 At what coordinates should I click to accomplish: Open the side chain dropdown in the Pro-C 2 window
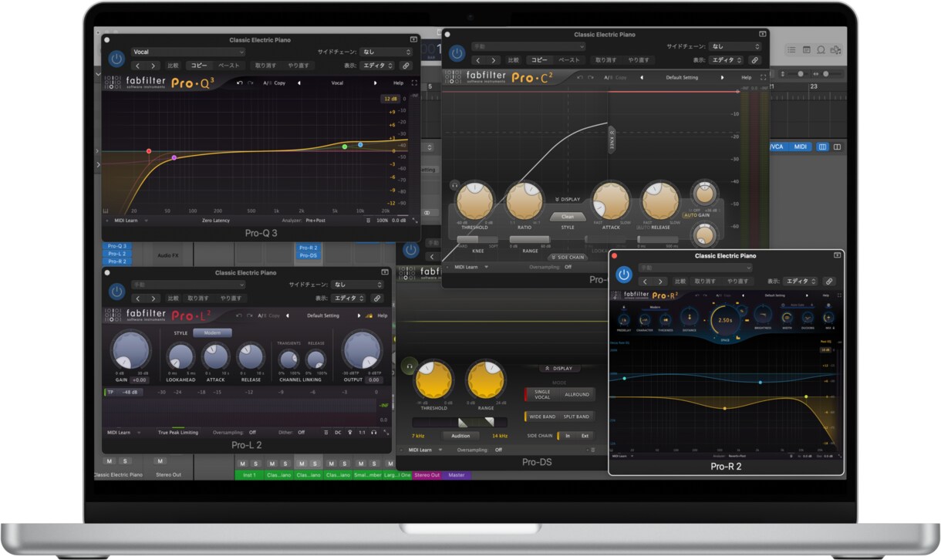(x=735, y=46)
